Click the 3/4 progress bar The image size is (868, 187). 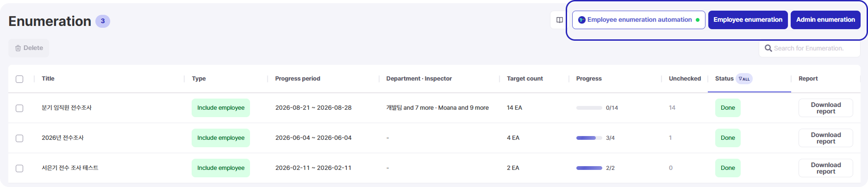click(589, 138)
